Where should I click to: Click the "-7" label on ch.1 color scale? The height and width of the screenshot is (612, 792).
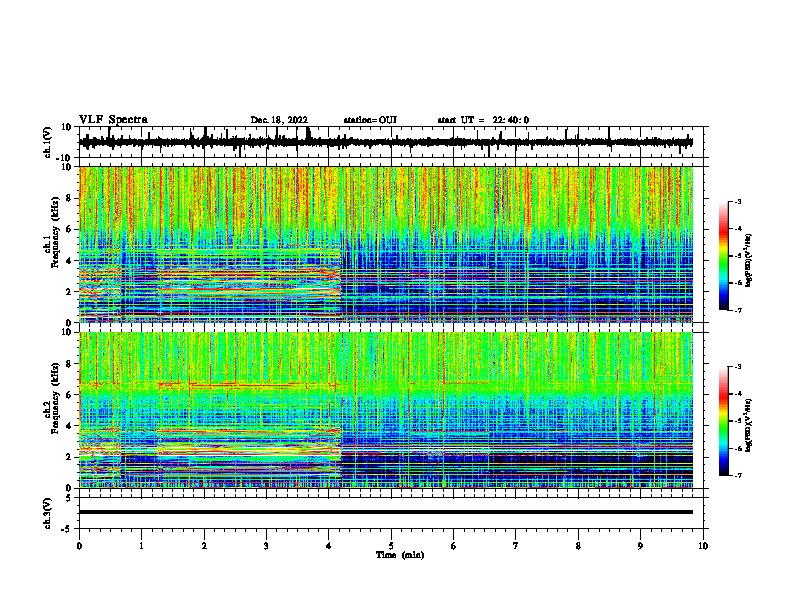tap(737, 310)
